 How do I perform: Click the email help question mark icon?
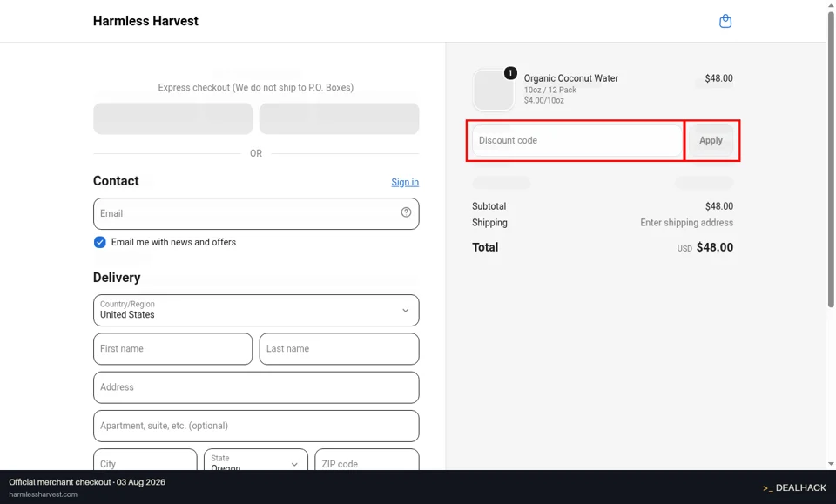406,212
